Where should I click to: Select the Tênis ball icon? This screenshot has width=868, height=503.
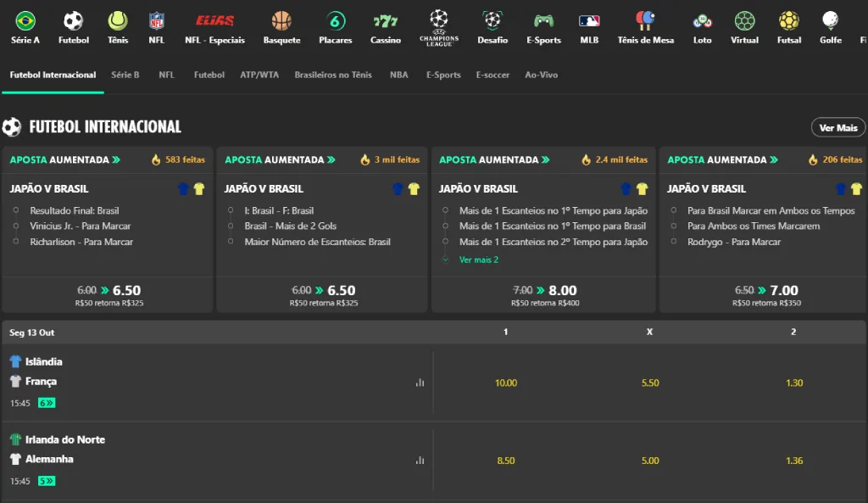pyautogui.click(x=118, y=21)
